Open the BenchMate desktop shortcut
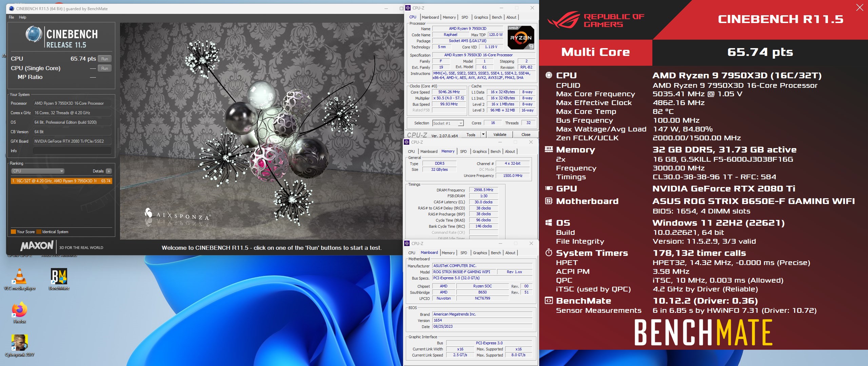 click(59, 279)
